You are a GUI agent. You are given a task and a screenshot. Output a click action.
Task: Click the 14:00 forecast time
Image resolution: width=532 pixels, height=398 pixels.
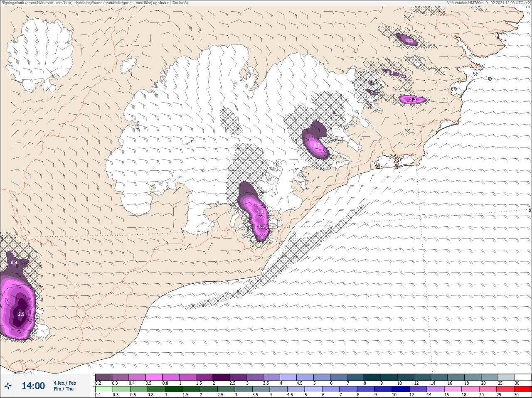(x=33, y=386)
